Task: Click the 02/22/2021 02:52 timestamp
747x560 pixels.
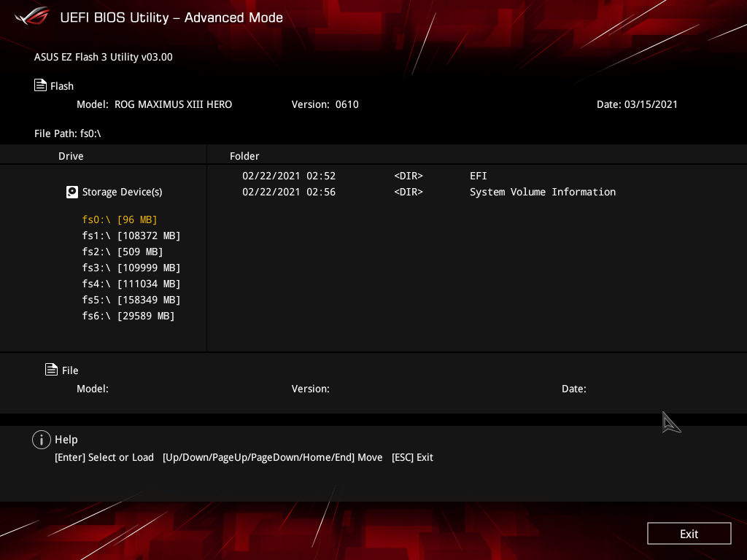Action: coord(289,176)
